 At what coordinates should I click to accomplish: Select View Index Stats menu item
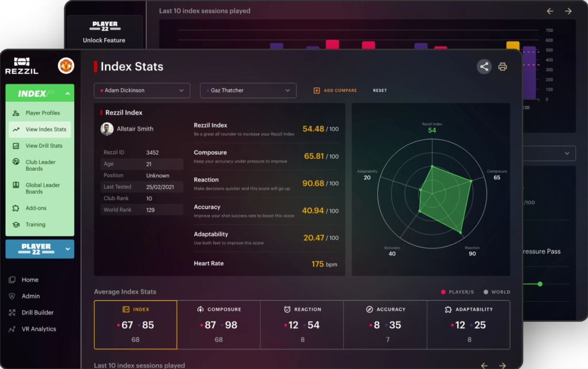point(40,129)
